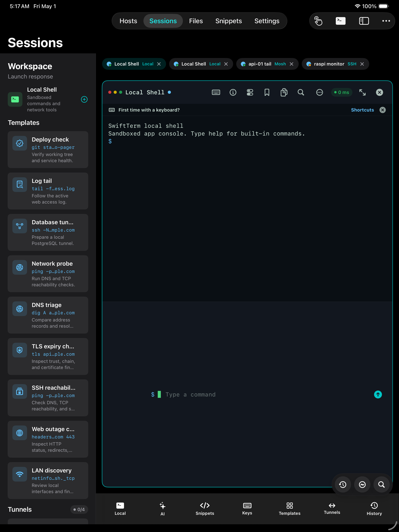Screen dimensions: 399x532
Task: Open the Local bottom toolbar item
Action: pos(120,508)
